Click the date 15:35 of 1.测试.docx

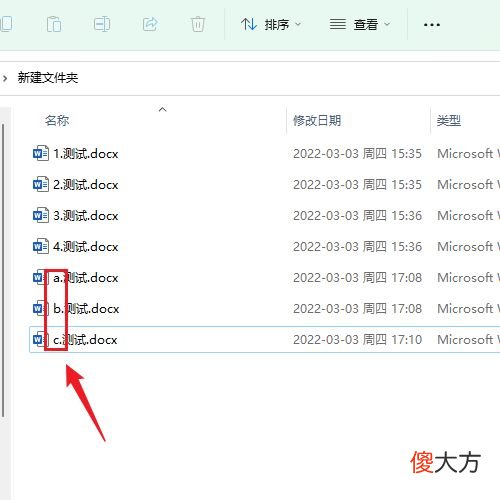pyautogui.click(x=357, y=154)
